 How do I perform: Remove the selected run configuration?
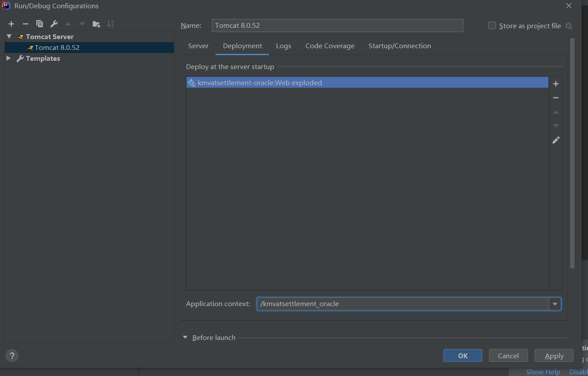[26, 24]
